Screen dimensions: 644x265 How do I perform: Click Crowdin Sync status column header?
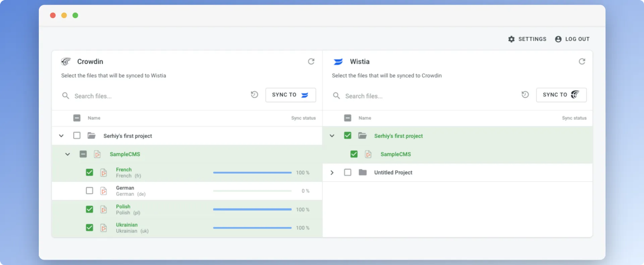[x=303, y=118]
